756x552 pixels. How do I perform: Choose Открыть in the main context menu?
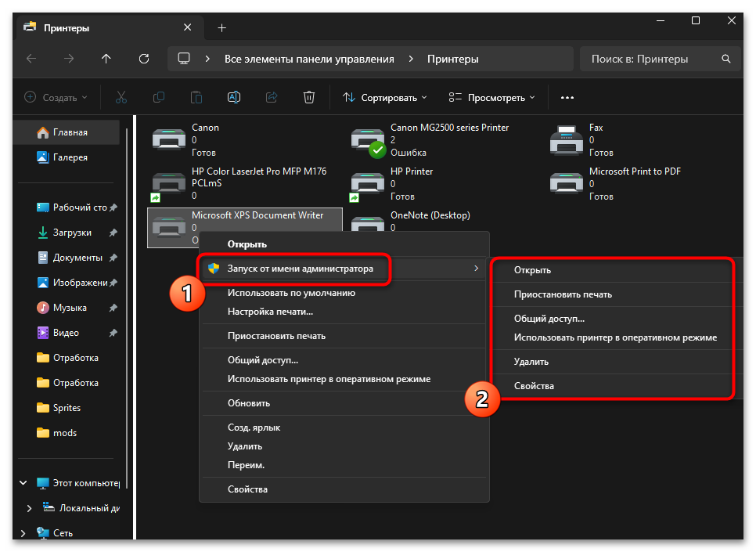point(344,244)
